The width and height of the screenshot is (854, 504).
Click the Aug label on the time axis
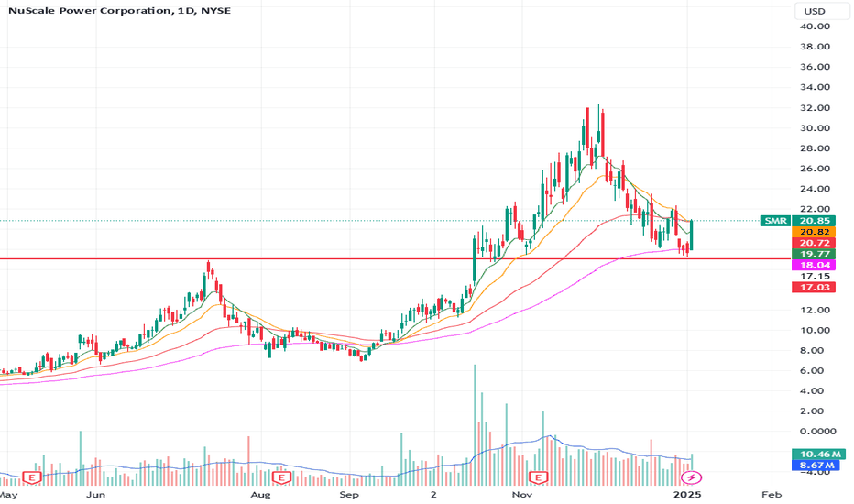260,495
